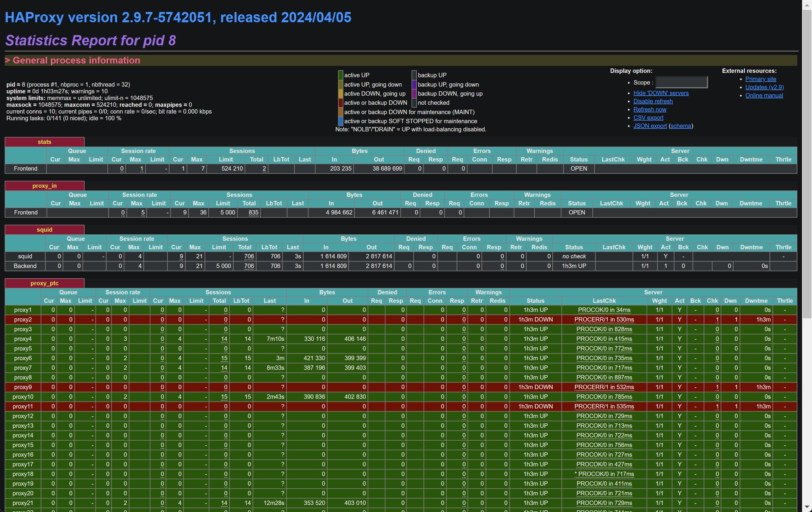Viewport: 812px width, 512px height.
Task: Click the vertical scrollbar down arrow
Action: (807, 507)
